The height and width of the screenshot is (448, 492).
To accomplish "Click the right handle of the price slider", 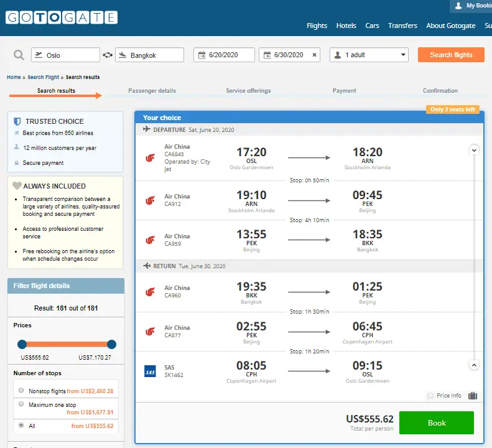I will [x=111, y=344].
